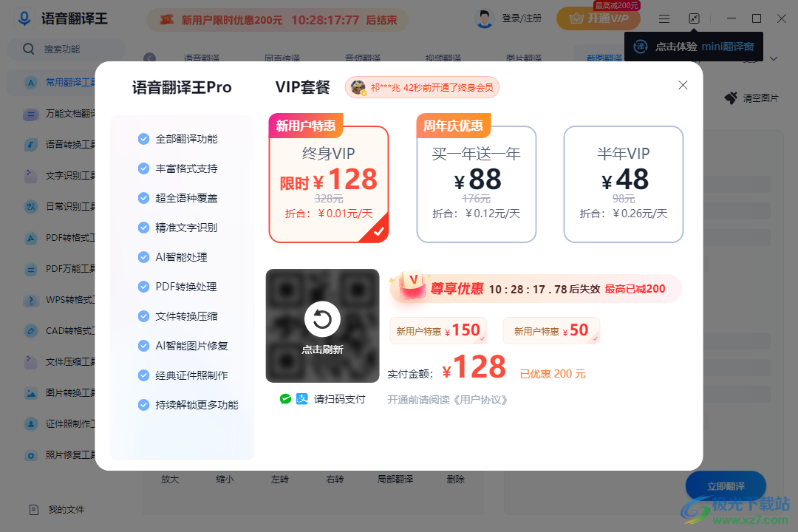Switch to the 同声传译 tab
Viewport: 798px width, 532px height.
coord(282,58)
